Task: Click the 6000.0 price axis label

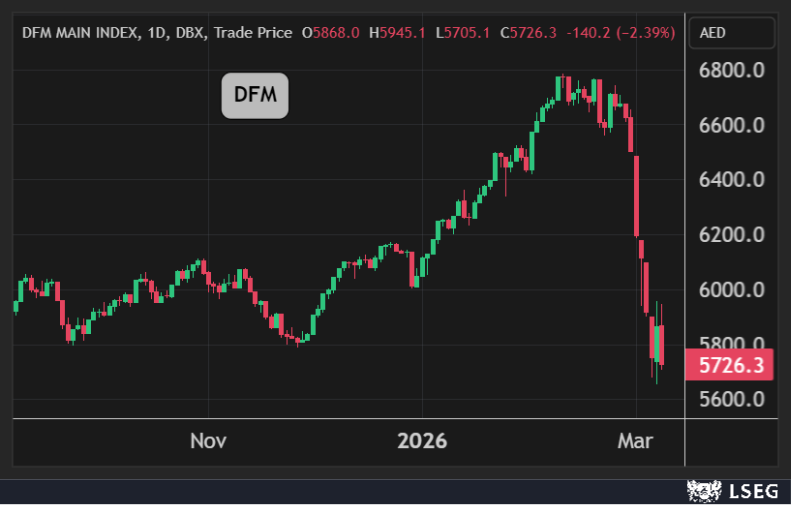Action: pyautogui.click(x=732, y=290)
